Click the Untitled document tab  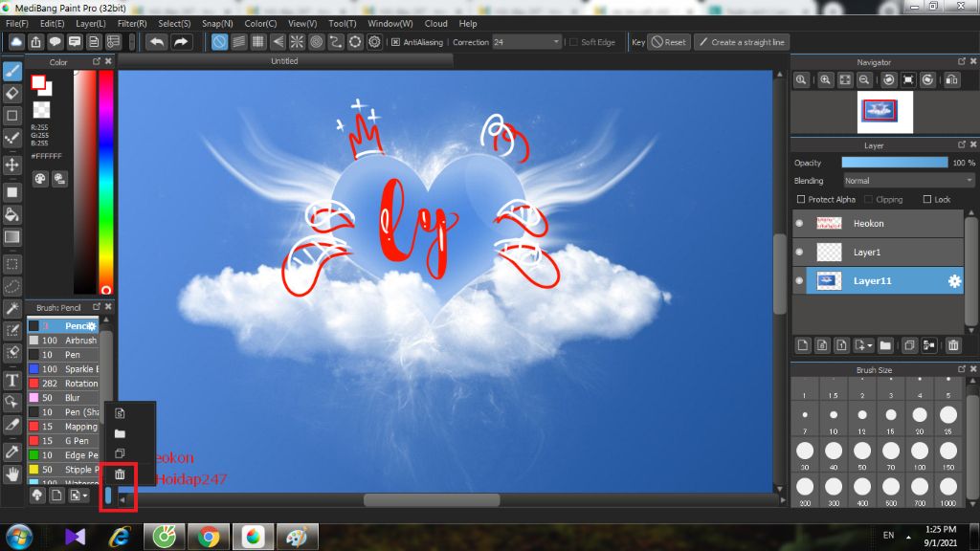click(284, 61)
